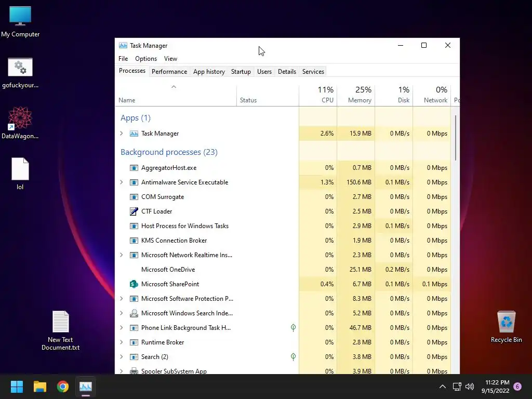Click the Task Manager title bar icon
The width and height of the screenshot is (532, 399).
pyautogui.click(x=123, y=46)
